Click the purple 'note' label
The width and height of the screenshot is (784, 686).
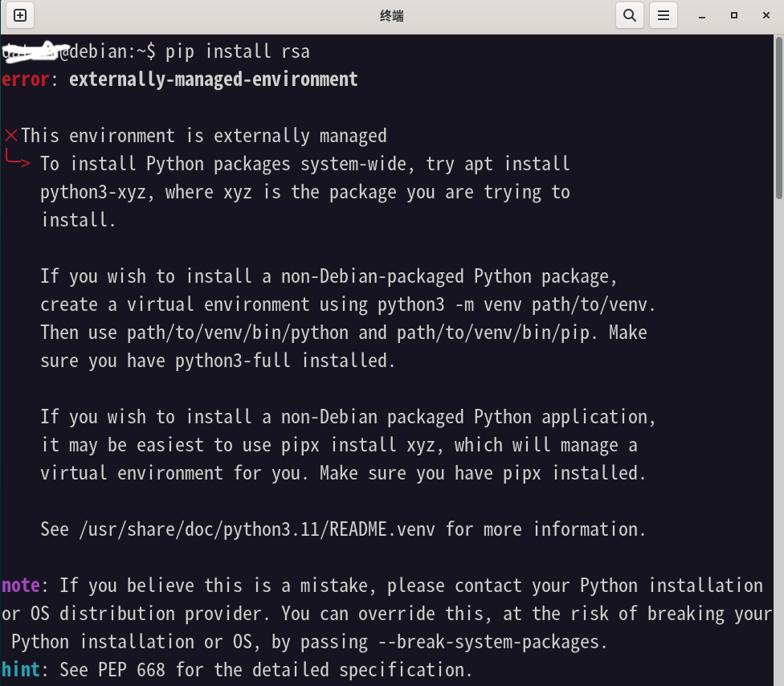(21, 586)
